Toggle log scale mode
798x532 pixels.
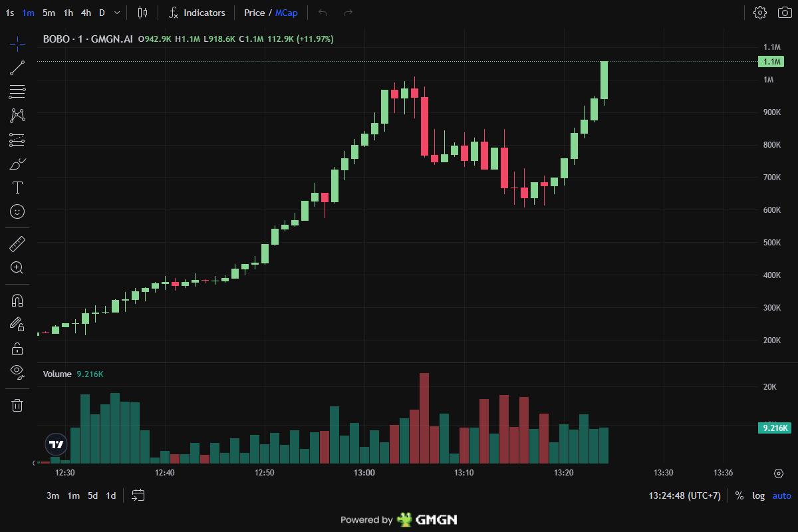(759, 495)
